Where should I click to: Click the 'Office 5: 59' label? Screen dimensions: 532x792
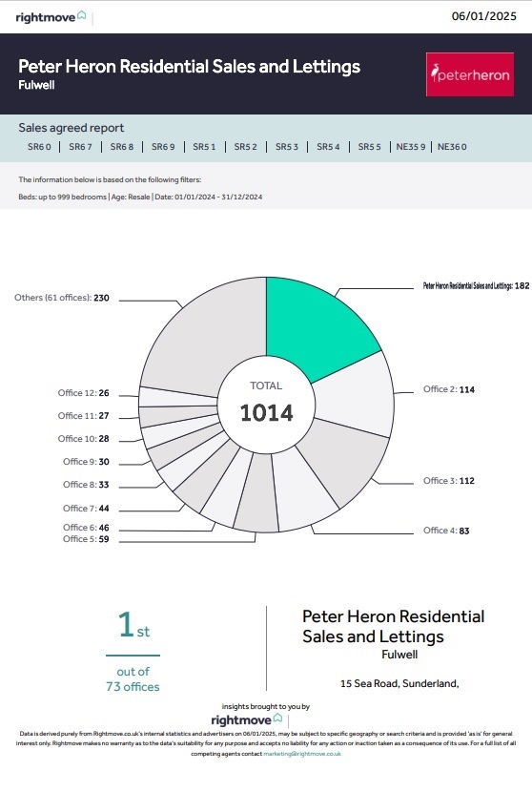86,539
